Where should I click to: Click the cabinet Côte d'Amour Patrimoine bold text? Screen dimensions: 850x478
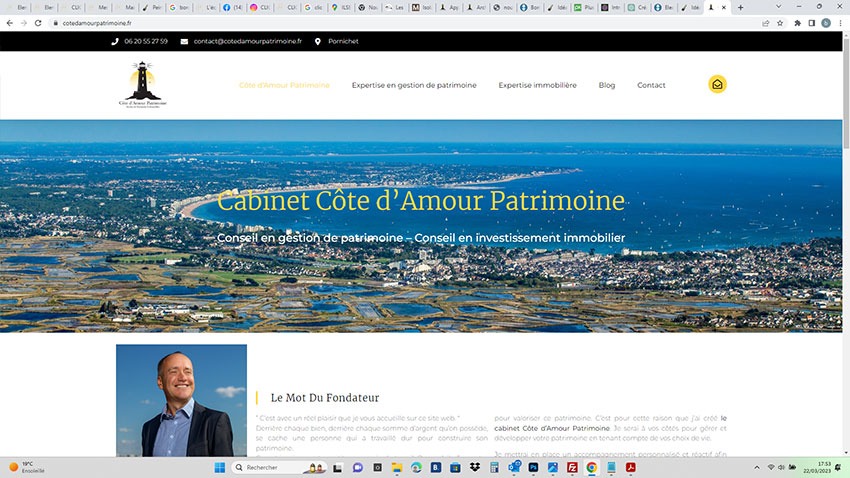[x=552, y=428]
